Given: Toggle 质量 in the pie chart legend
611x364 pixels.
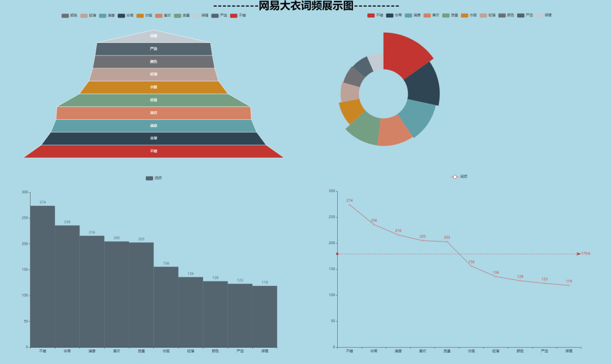Looking at the screenshot, I should [450, 15].
